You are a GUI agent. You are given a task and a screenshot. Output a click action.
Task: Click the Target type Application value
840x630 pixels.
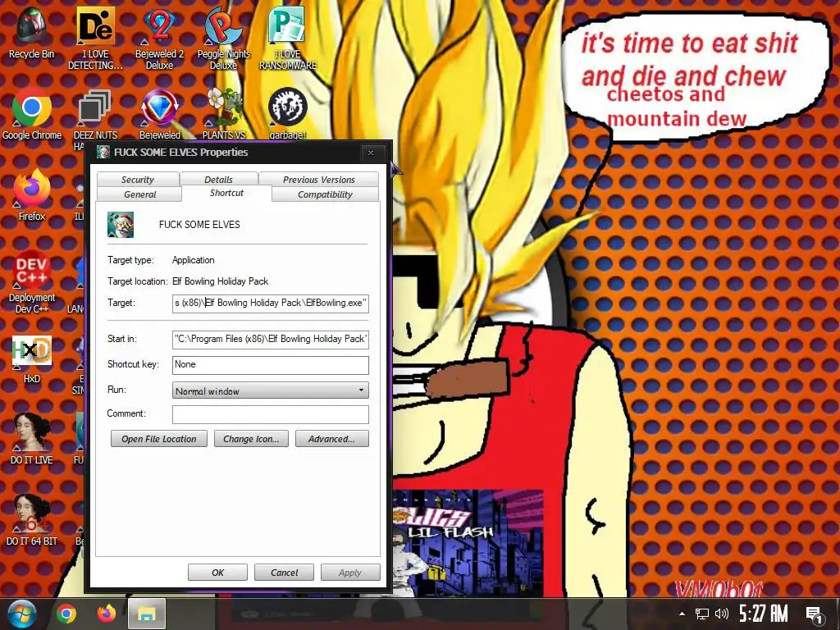pos(194,260)
